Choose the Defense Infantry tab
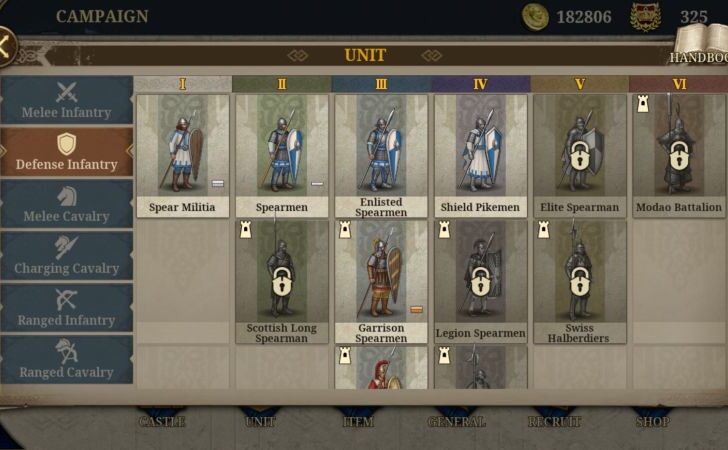Viewport: 728px width, 450px height. (66, 152)
